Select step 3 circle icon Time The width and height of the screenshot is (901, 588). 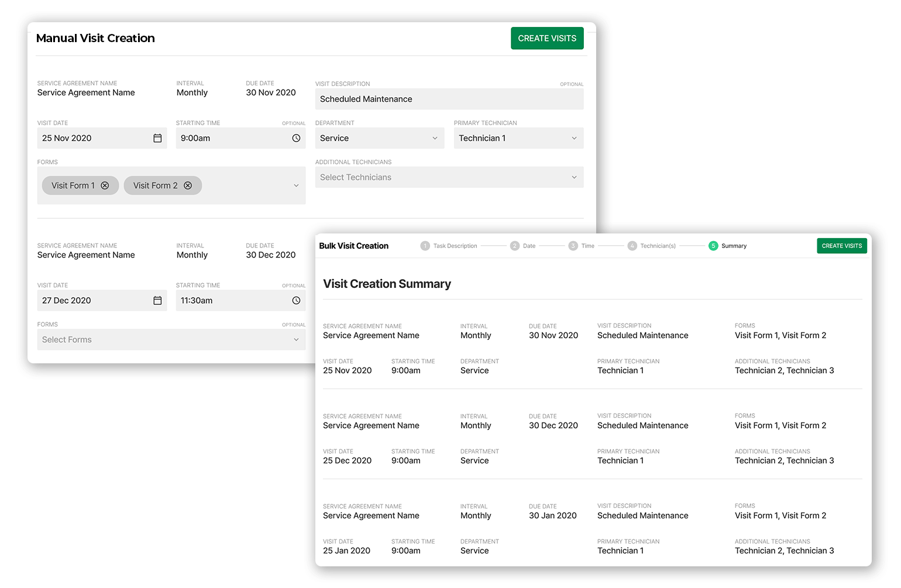click(573, 246)
